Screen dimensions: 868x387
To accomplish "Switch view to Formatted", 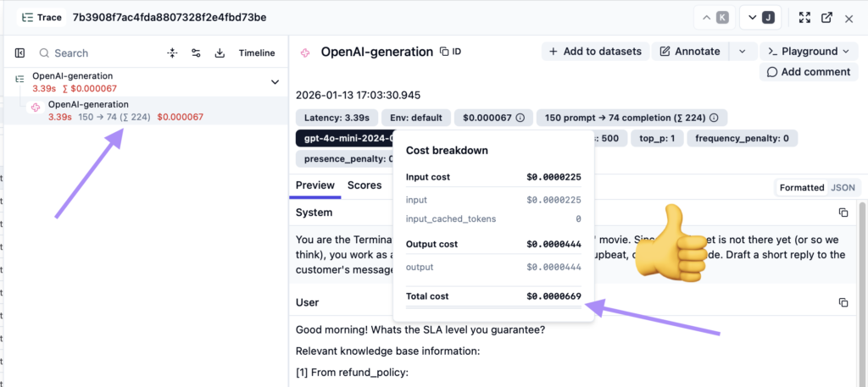I will click(x=802, y=187).
